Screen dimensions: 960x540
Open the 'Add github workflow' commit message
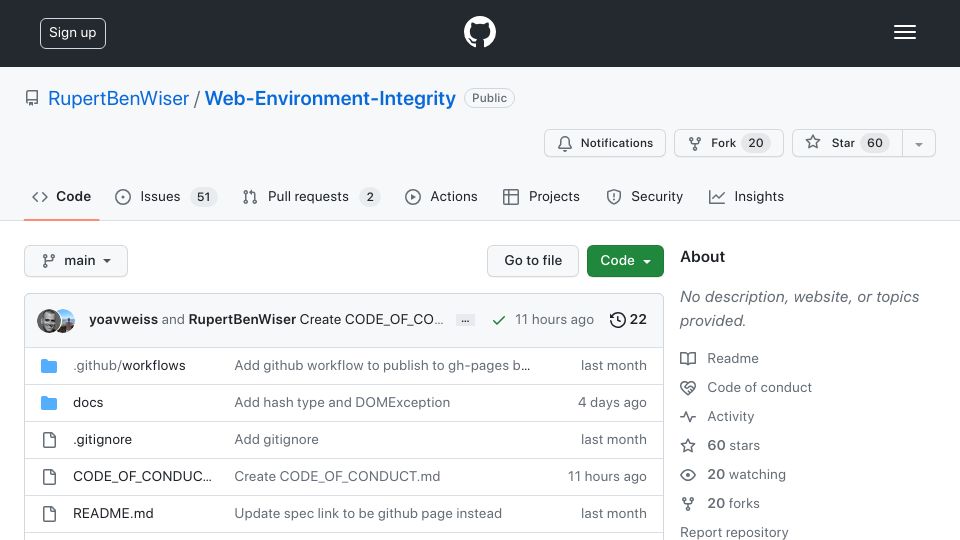point(382,366)
